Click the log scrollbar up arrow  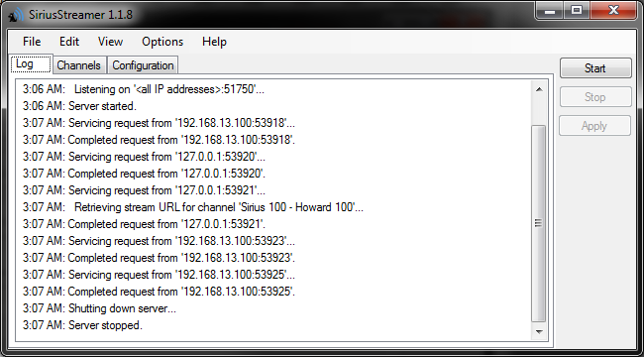pyautogui.click(x=538, y=89)
